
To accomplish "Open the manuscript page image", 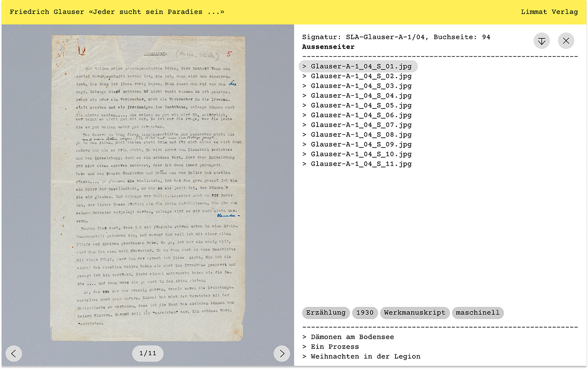I will (148, 187).
